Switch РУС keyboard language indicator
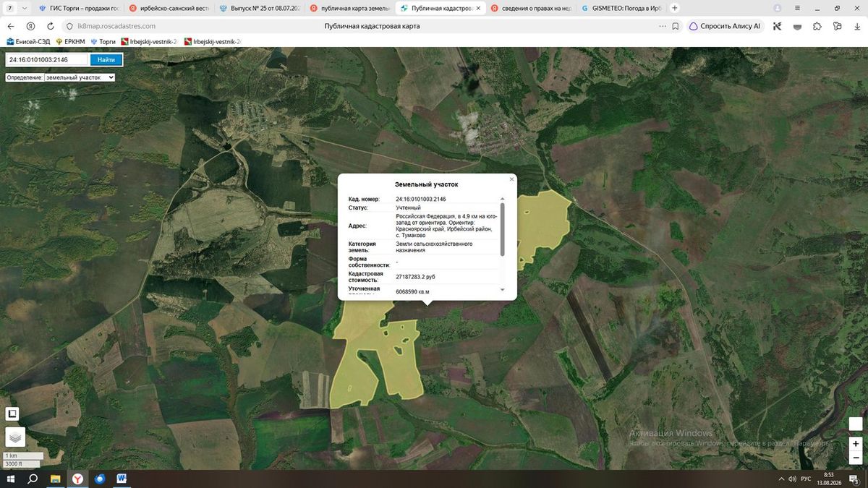The image size is (868, 488). [806, 479]
